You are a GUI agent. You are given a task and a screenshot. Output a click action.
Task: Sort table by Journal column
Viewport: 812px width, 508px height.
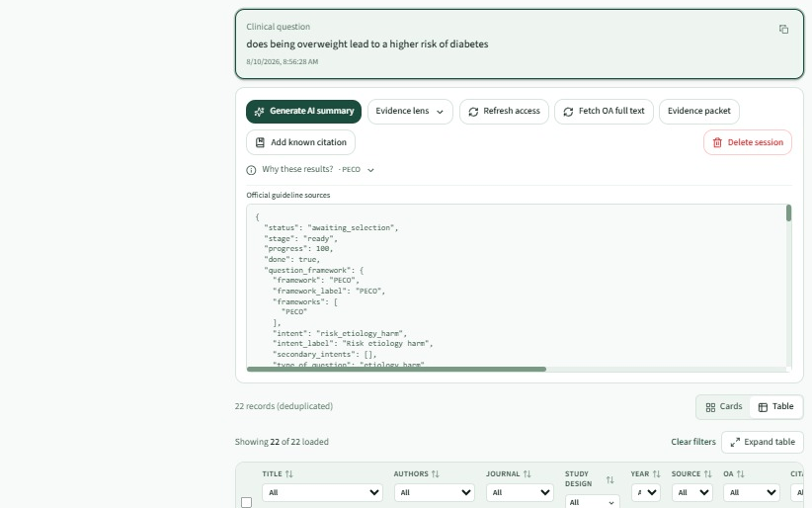[x=527, y=474]
